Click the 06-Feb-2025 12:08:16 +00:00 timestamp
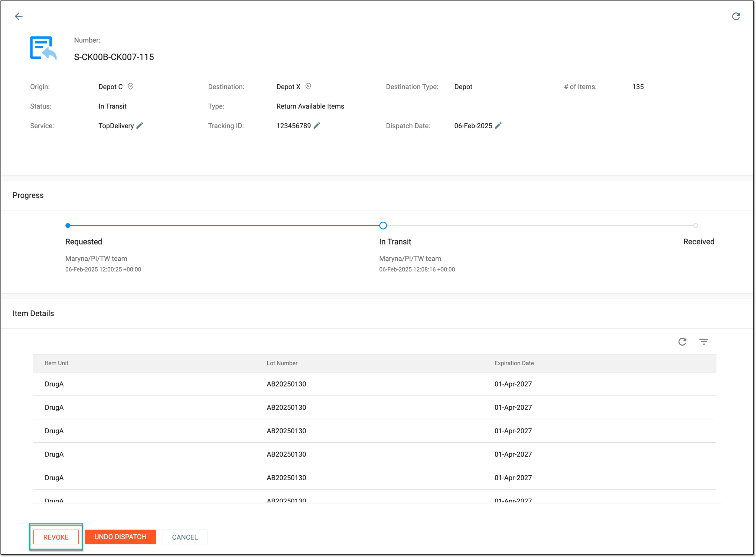The width and height of the screenshot is (756, 557). (x=417, y=269)
